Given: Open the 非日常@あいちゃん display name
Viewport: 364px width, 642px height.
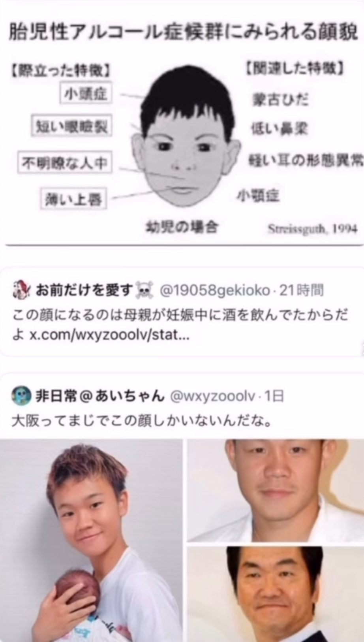Looking at the screenshot, I should [x=100, y=395].
